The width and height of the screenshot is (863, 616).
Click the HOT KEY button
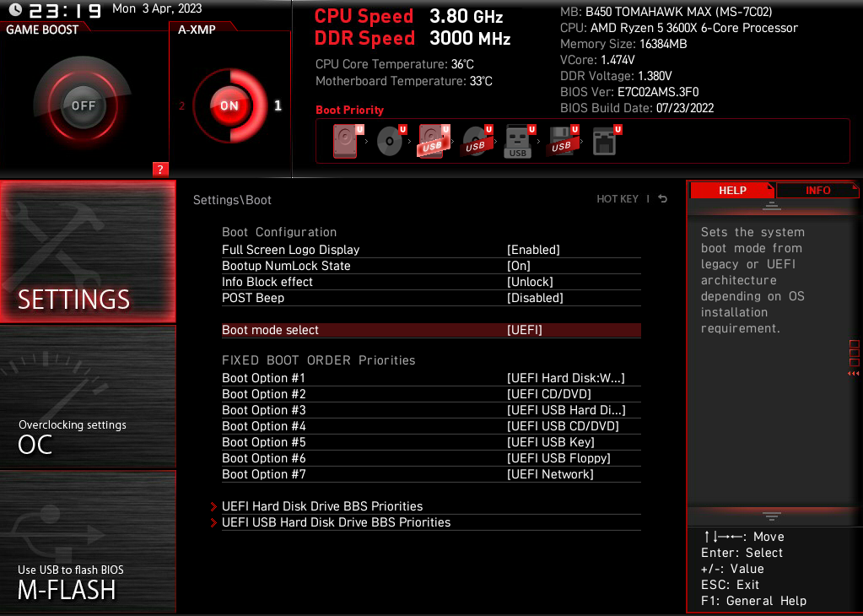618,199
